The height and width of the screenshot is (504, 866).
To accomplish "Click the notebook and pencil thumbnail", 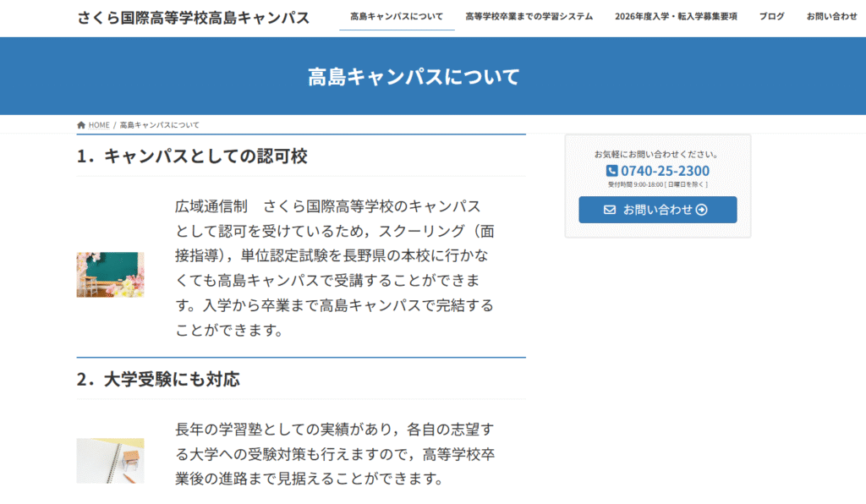I will click(x=110, y=461).
